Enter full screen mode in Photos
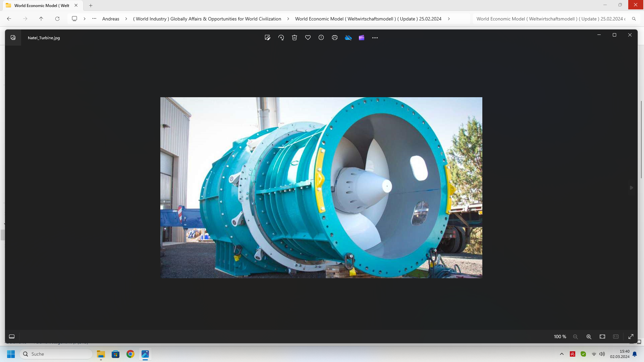 click(631, 337)
